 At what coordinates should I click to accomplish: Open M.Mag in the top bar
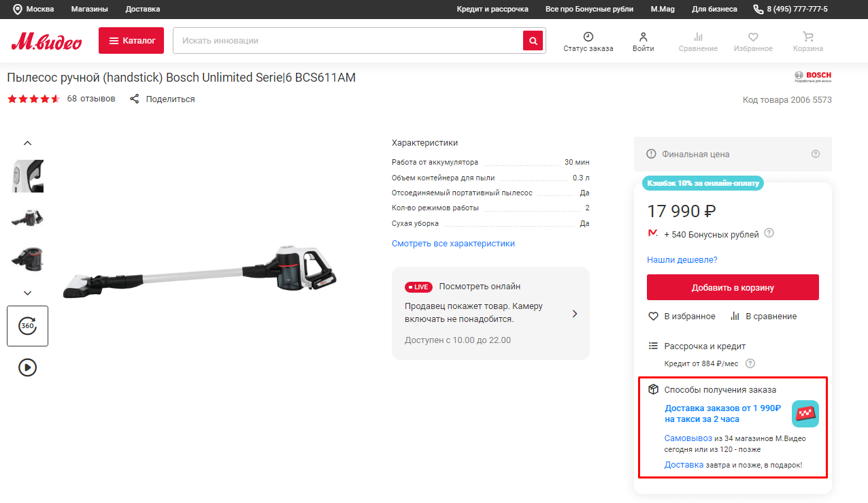tap(663, 10)
